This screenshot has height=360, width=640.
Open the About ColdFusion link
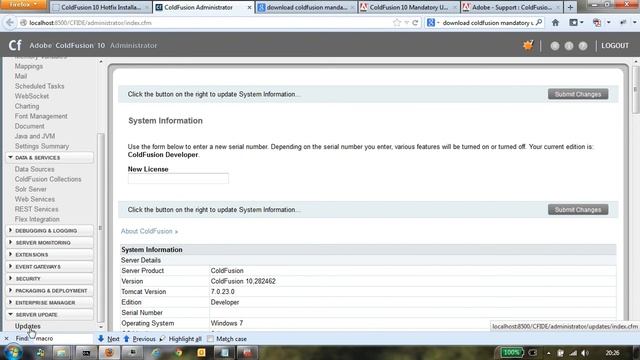coord(149,231)
